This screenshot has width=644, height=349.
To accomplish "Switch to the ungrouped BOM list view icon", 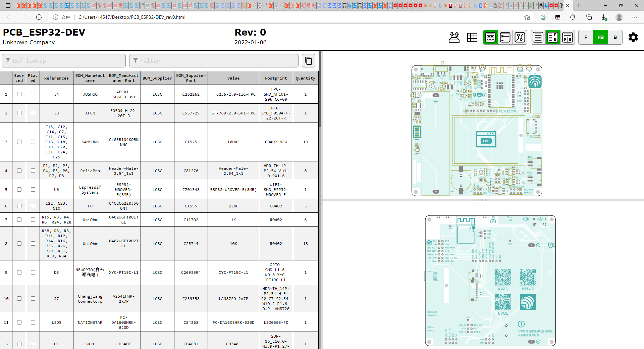I will [x=505, y=37].
